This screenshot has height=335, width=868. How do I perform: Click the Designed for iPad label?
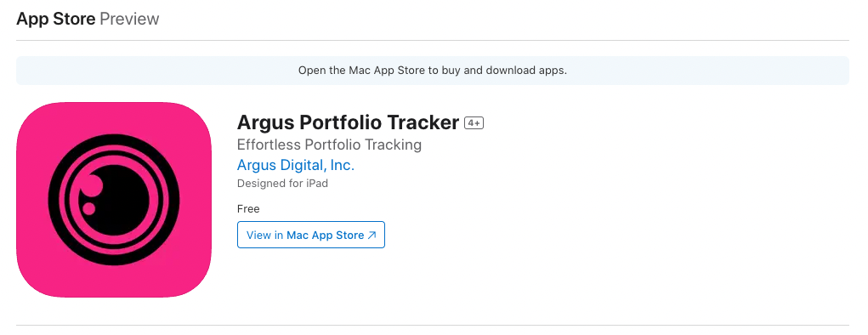[x=282, y=184]
